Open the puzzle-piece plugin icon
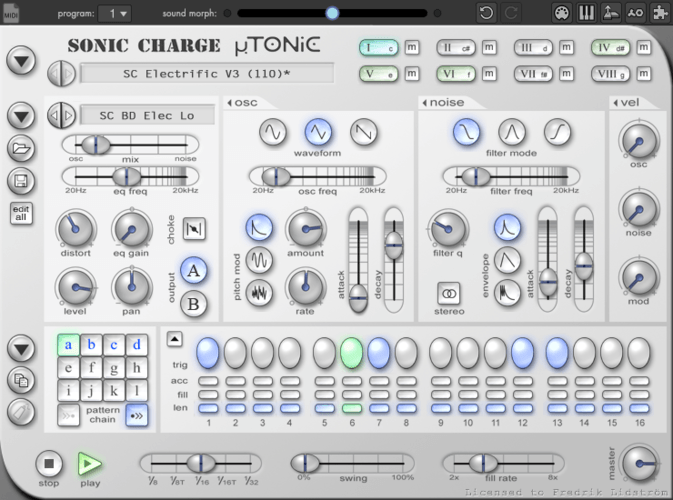Screen dimensions: 673x500 (660, 13)
